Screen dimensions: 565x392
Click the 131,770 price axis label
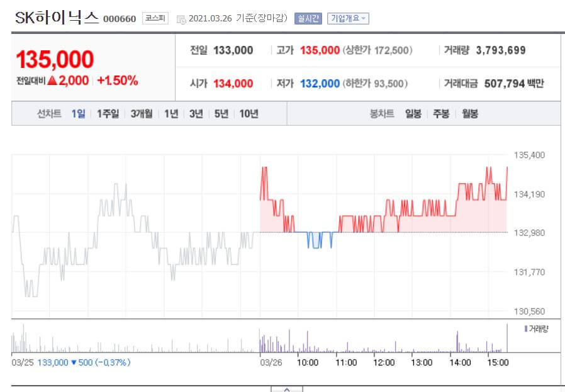click(529, 272)
